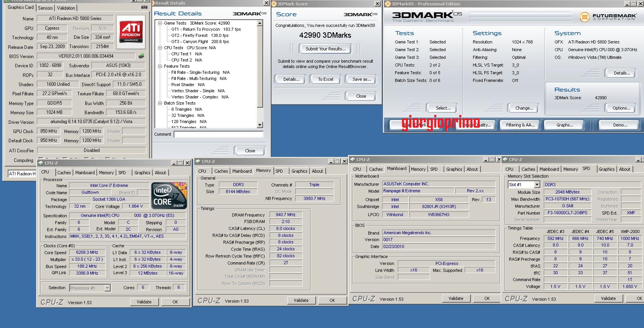Click OK in the Intel Core i7 CPU-Z window
The width and height of the screenshot is (644, 328).
pos(175,302)
